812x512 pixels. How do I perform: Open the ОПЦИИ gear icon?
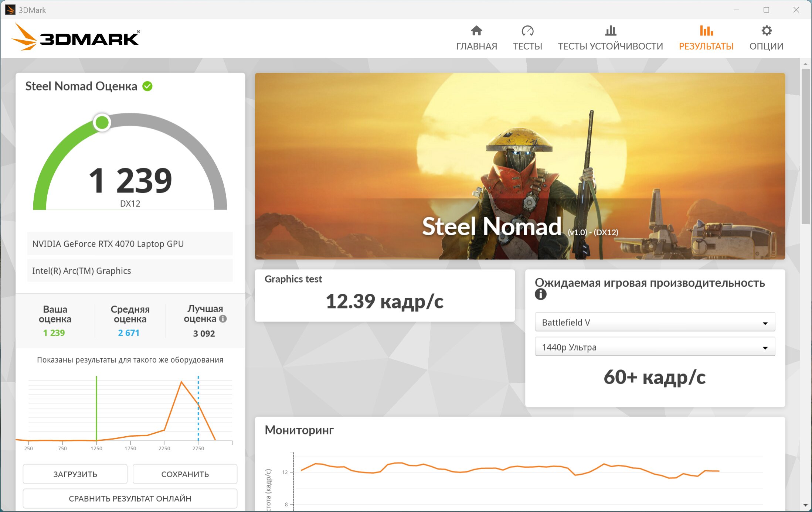click(767, 30)
